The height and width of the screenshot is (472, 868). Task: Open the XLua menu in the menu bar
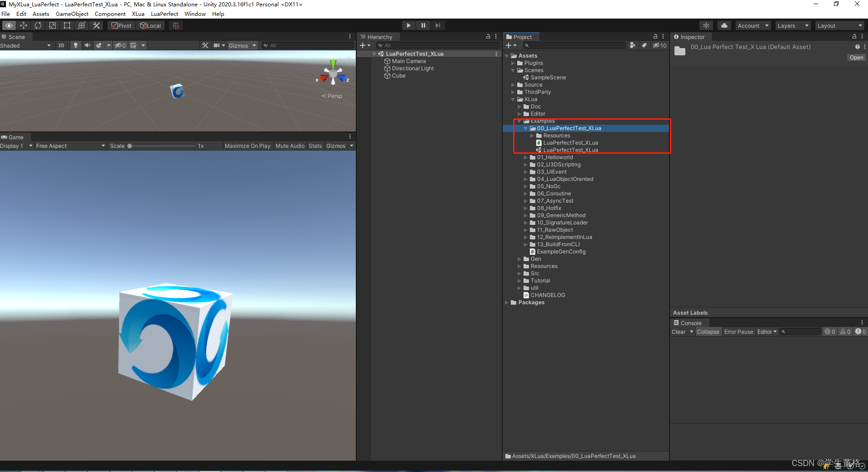tap(138, 14)
